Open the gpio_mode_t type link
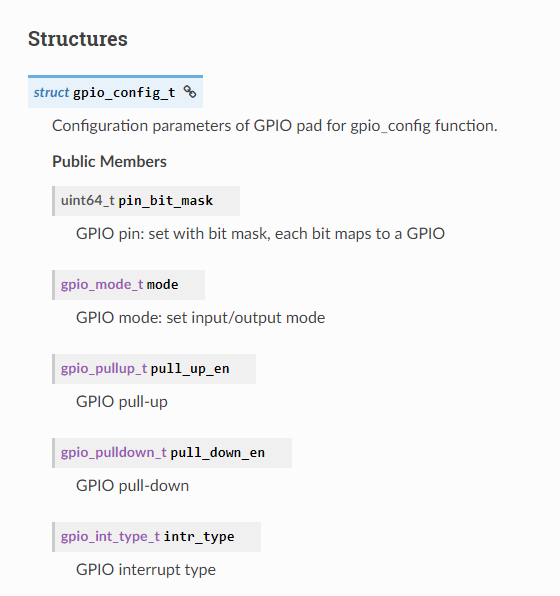The height and width of the screenshot is (596, 560). click(102, 285)
